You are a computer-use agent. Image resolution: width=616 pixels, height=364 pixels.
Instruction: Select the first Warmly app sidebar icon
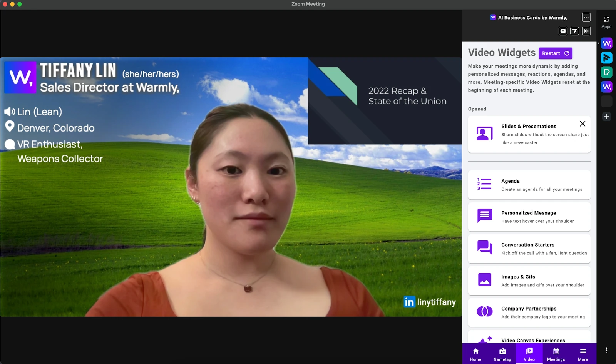[x=606, y=43]
